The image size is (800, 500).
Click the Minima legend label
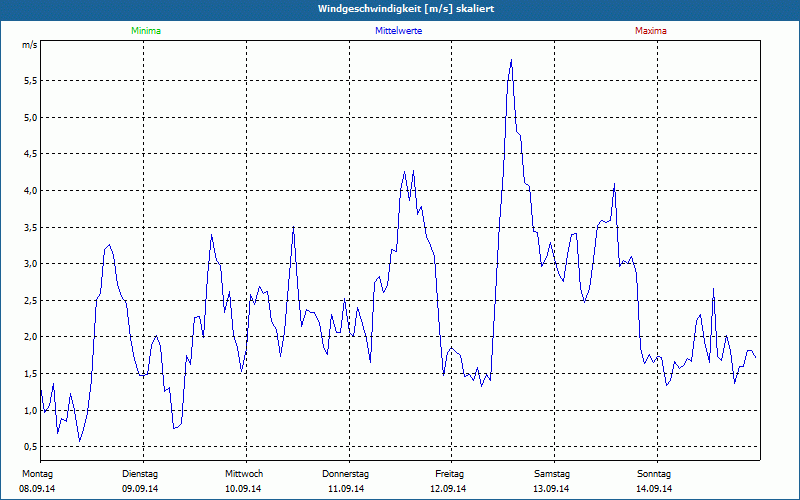point(146,31)
